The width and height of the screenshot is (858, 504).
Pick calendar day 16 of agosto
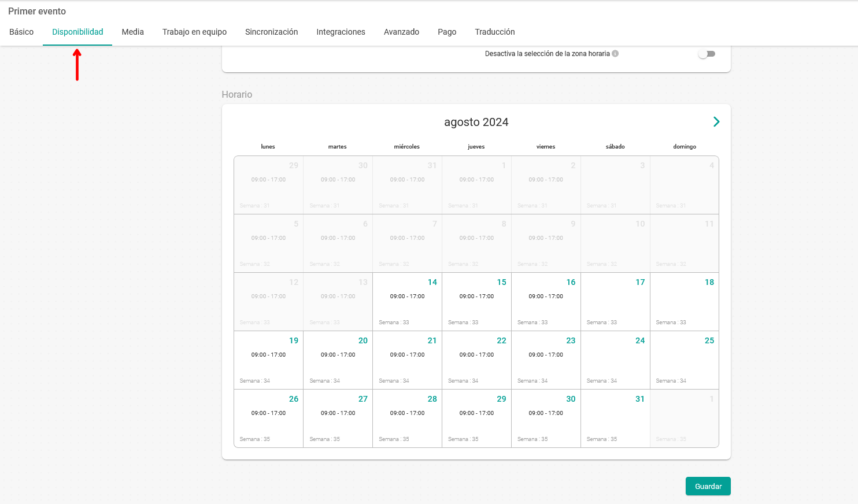click(546, 302)
